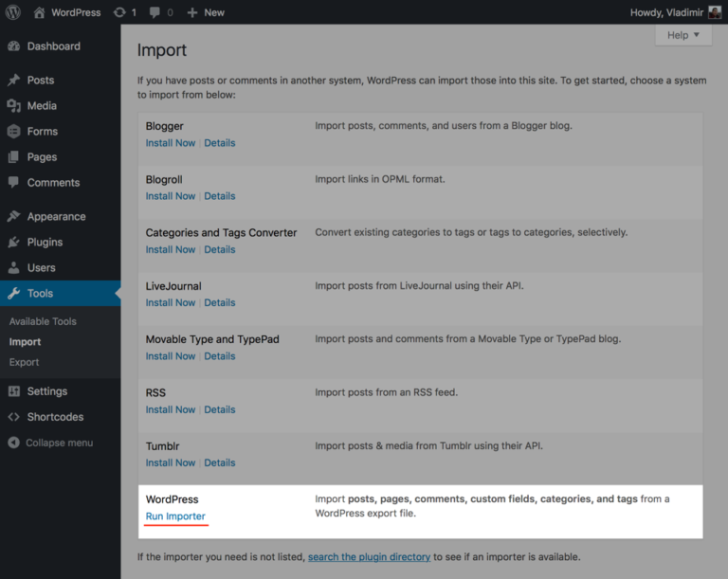Screen dimensions: 728x579
Task: Install Movable Type and TypePad importer
Action: [171, 356]
